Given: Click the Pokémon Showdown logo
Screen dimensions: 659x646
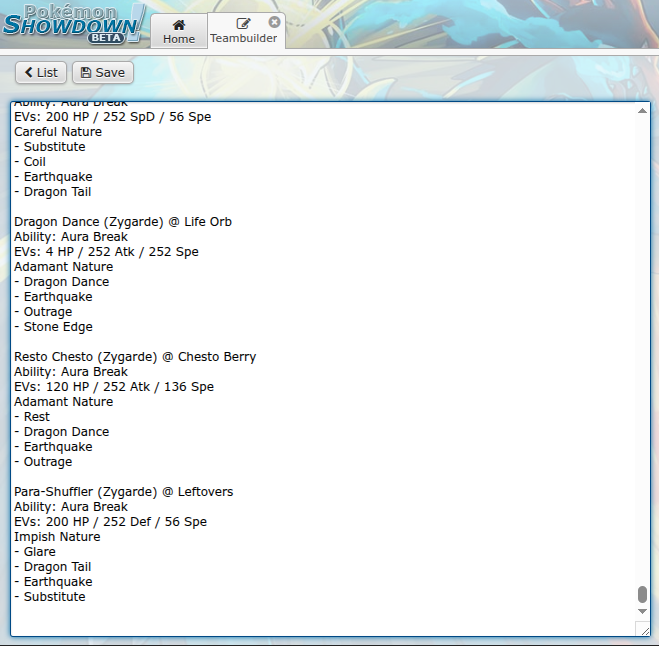Looking at the screenshot, I should [x=73, y=22].
